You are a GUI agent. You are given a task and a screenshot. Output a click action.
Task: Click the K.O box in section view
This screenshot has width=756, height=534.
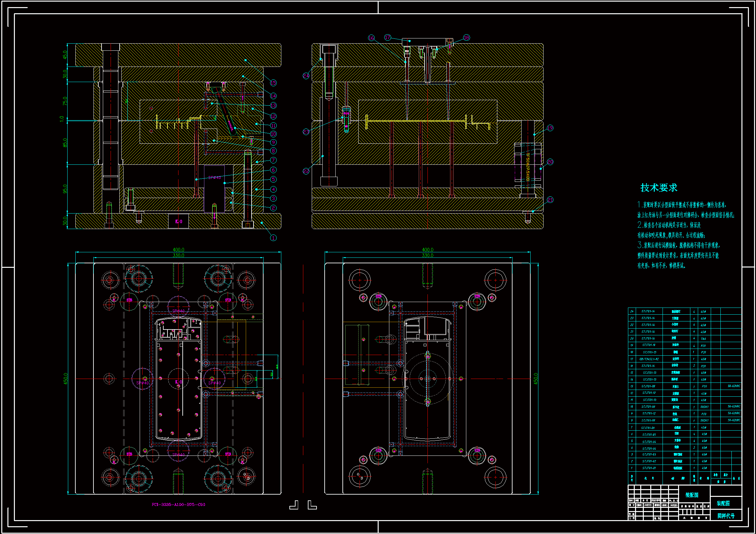tap(178, 221)
